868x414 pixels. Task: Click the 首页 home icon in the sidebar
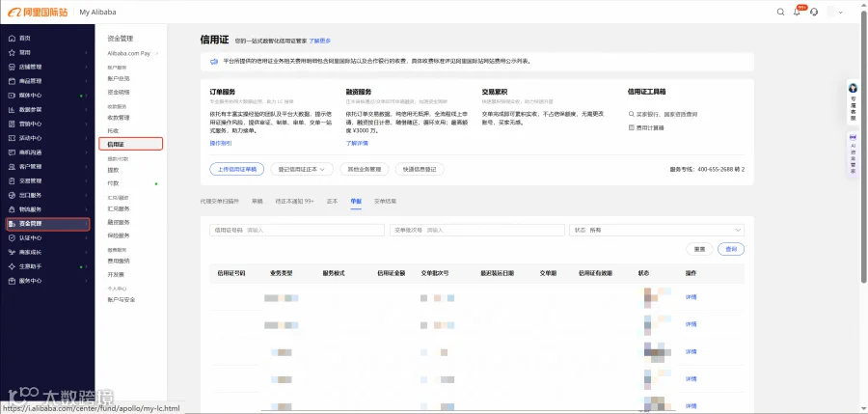click(x=12, y=39)
